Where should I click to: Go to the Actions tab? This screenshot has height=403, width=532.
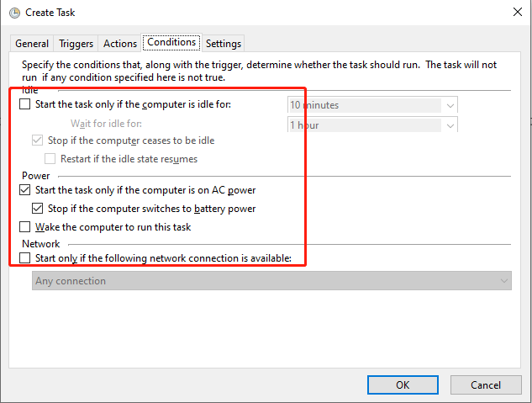120,44
